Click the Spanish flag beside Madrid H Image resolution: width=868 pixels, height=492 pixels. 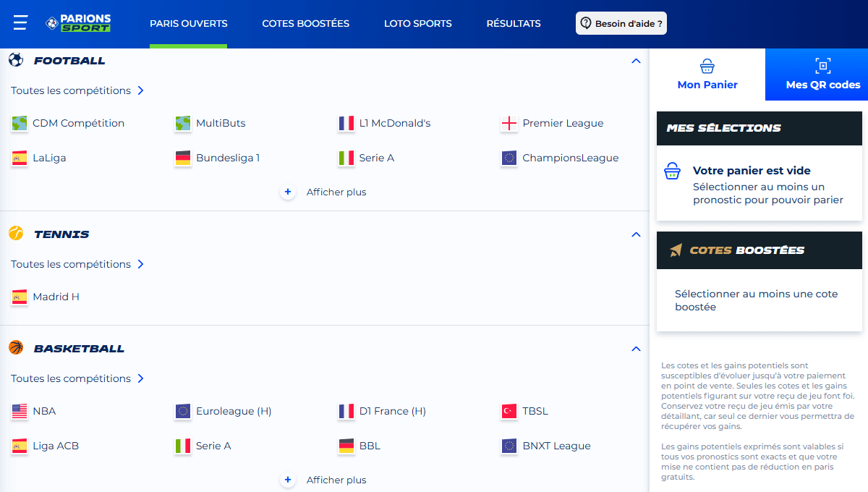click(20, 297)
